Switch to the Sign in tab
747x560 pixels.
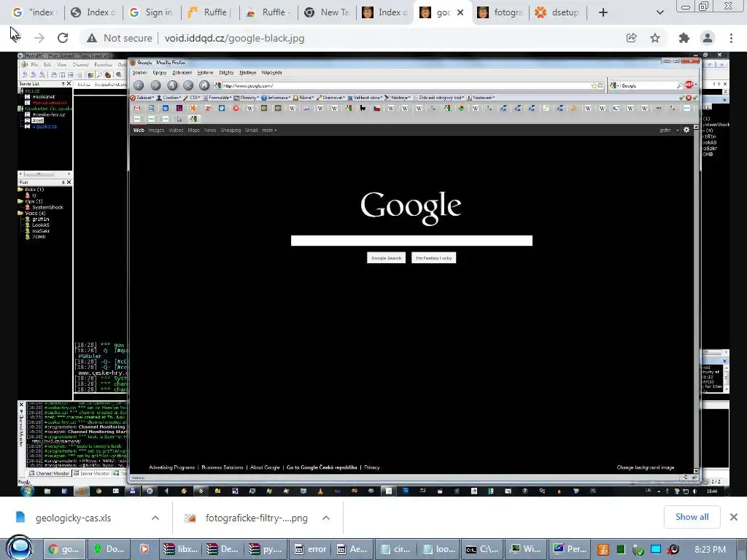152,12
